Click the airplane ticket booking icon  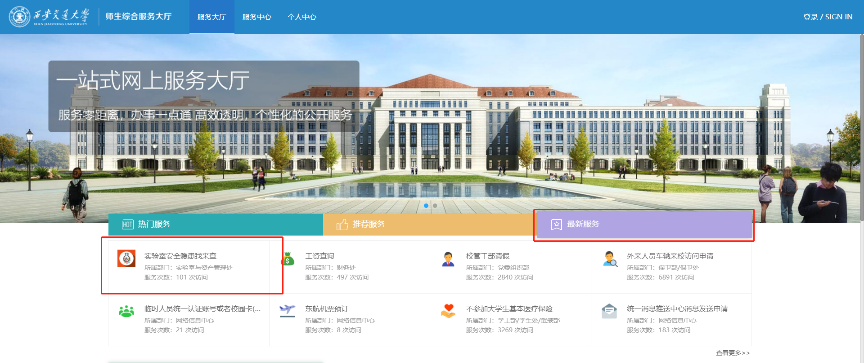pyautogui.click(x=288, y=311)
